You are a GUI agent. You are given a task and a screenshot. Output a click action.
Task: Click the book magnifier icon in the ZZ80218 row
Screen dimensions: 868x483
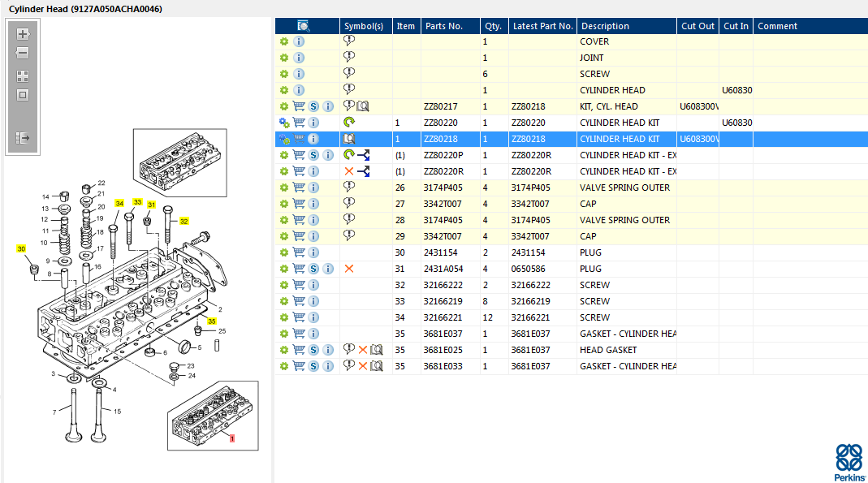(x=349, y=139)
